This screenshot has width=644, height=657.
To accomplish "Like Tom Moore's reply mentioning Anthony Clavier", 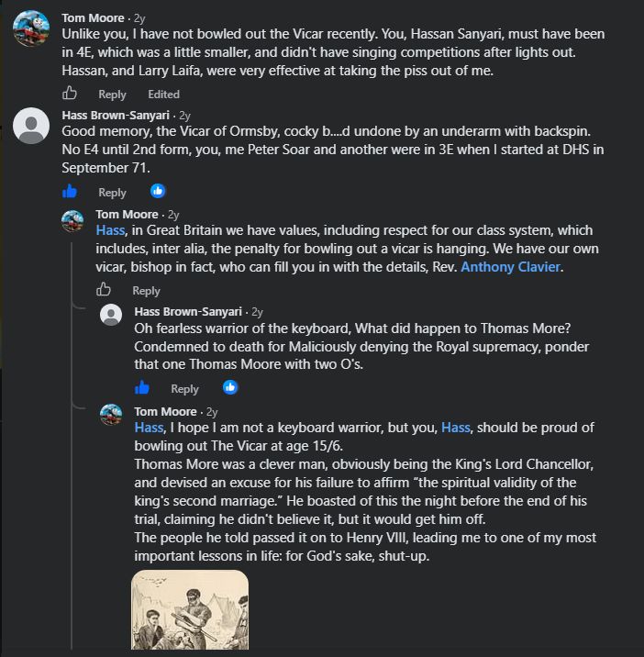I will (x=104, y=290).
